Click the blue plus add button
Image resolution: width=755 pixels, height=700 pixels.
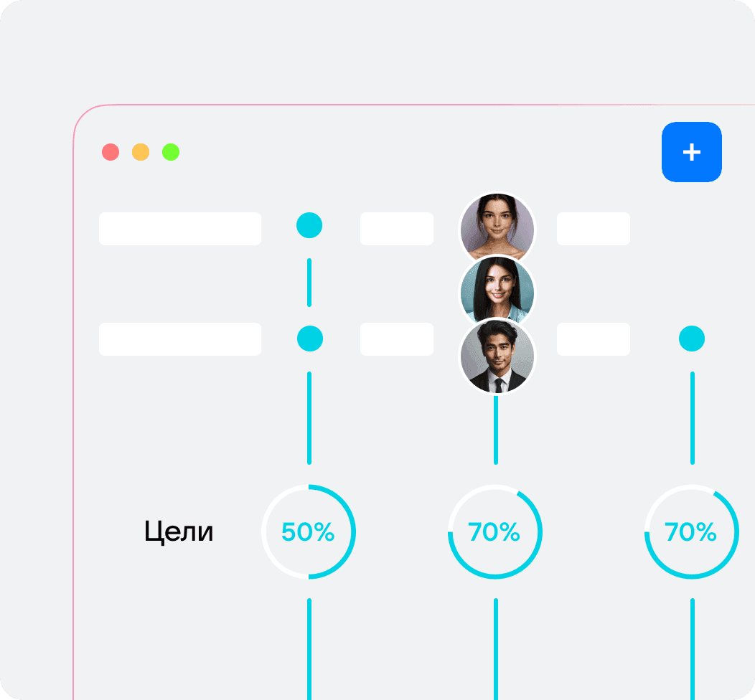691,152
